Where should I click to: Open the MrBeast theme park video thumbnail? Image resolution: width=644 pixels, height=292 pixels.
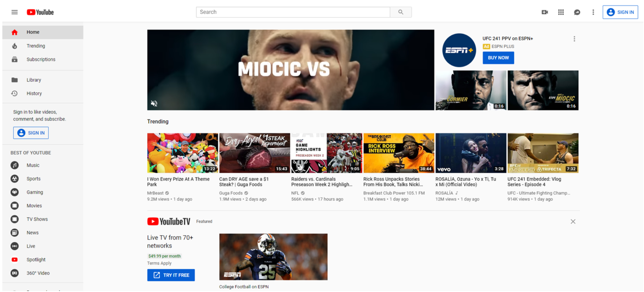[x=183, y=153]
